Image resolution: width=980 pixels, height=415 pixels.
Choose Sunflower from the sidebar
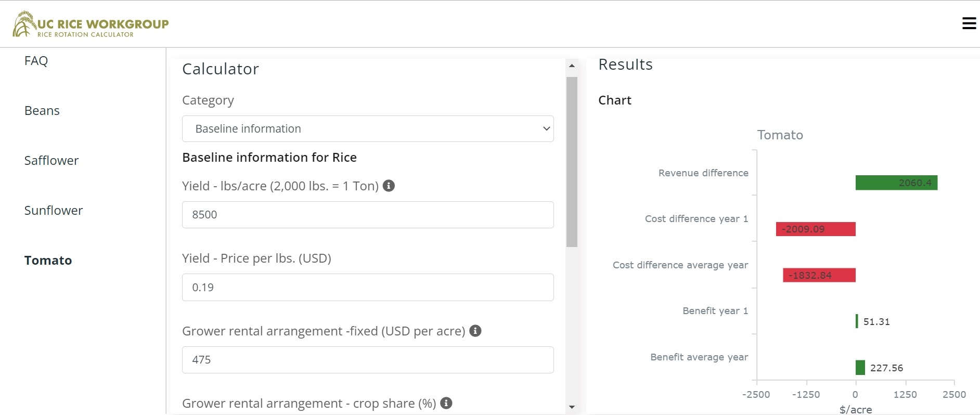tap(54, 211)
